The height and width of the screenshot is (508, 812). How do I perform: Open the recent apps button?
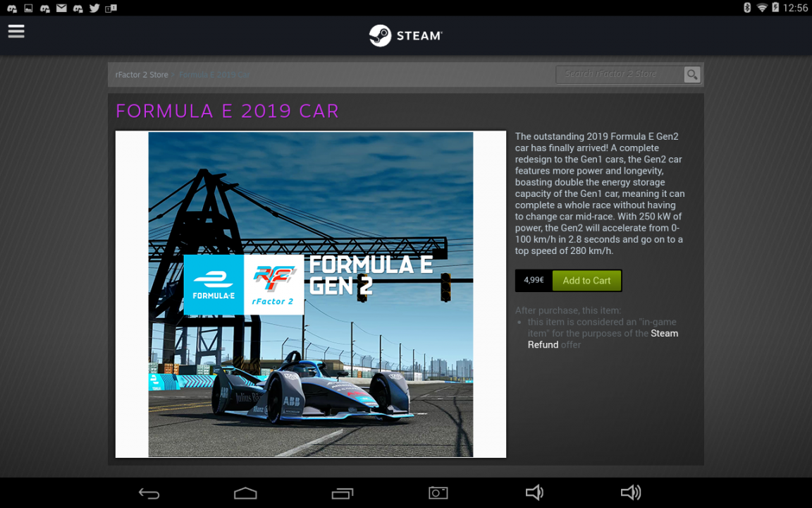tap(343, 493)
